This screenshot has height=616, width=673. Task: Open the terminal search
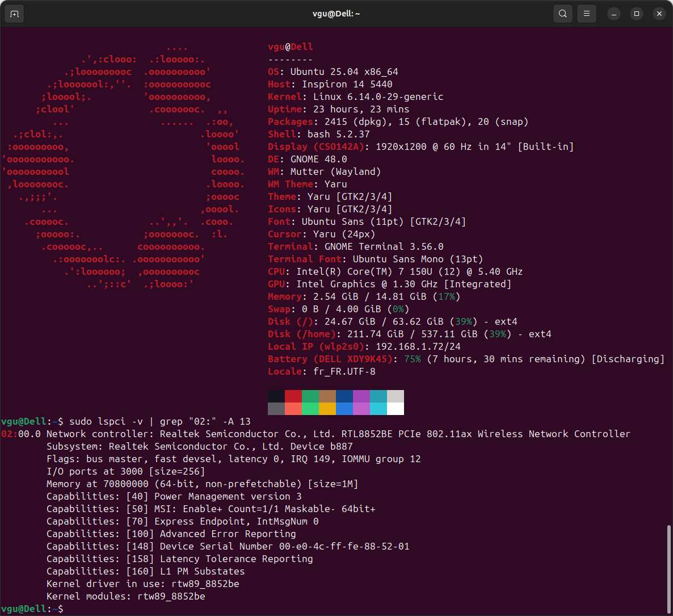point(562,14)
